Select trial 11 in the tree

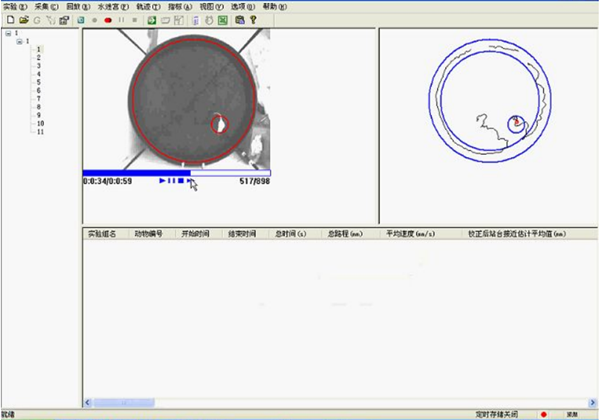point(40,132)
